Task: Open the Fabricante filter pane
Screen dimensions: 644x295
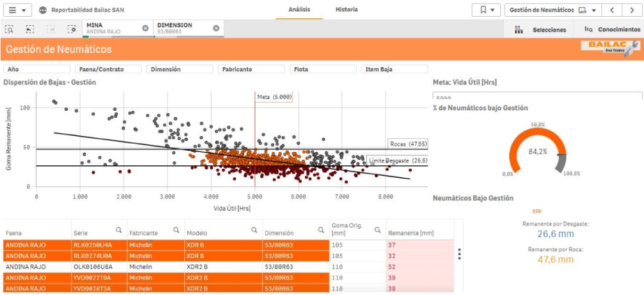Action: point(251,69)
